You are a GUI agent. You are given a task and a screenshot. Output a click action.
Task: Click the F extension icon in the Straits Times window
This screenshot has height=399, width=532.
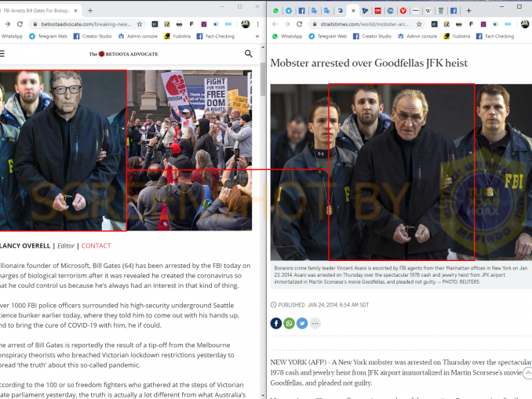[x=471, y=24]
